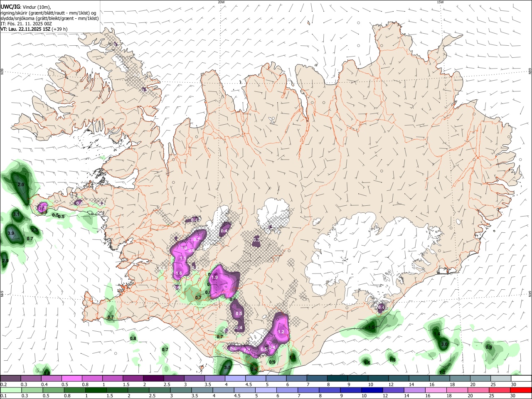Select the dark purple snow swatch labeled 2

[x=153, y=378]
